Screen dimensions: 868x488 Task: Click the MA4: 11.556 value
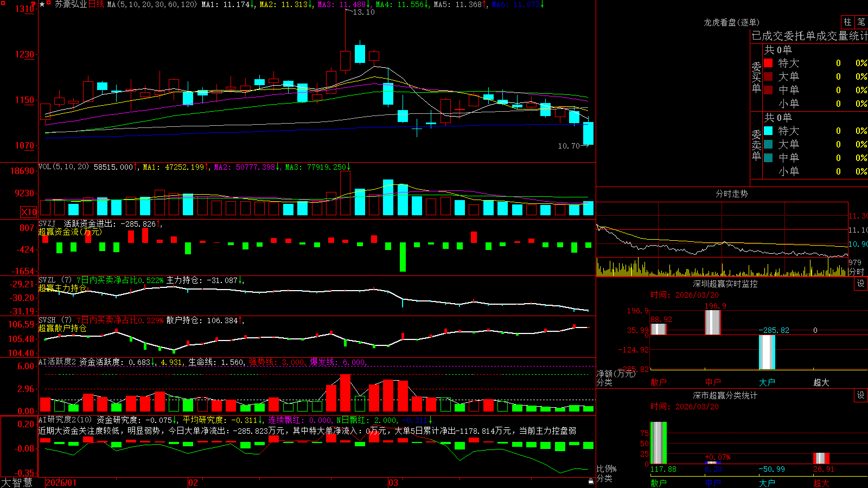click(x=399, y=4)
